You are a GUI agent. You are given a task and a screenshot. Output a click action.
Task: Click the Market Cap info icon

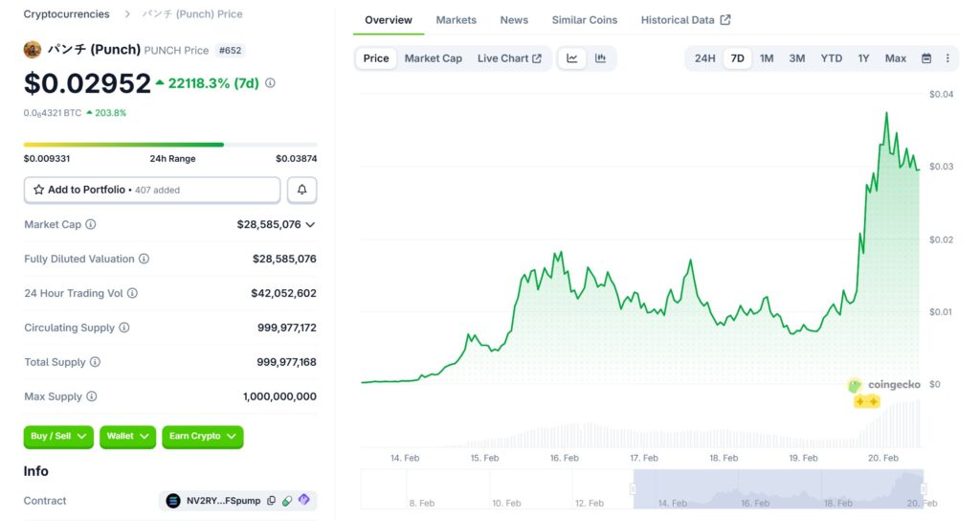[x=91, y=224]
